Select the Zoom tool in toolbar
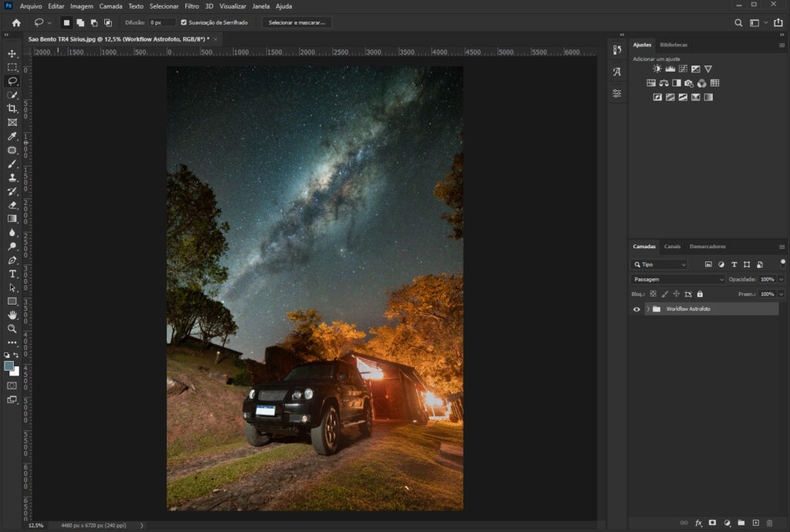The width and height of the screenshot is (790, 532). 12,328
